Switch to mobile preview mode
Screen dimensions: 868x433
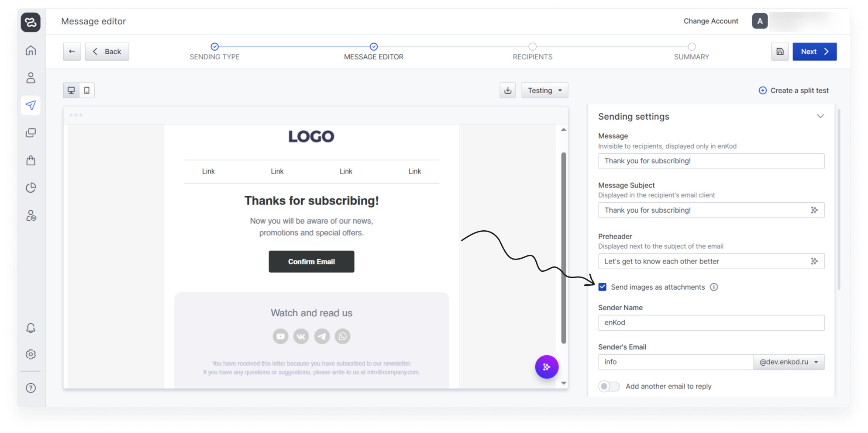pos(87,90)
